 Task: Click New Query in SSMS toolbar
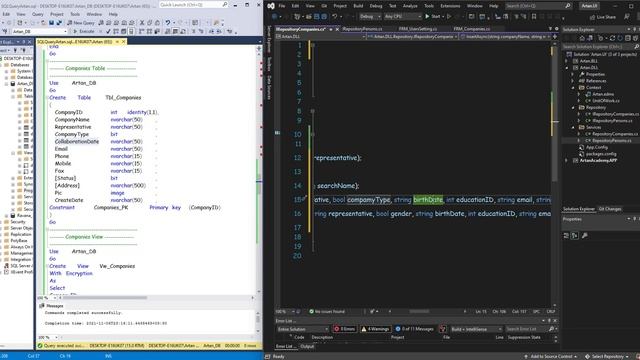click(81, 23)
